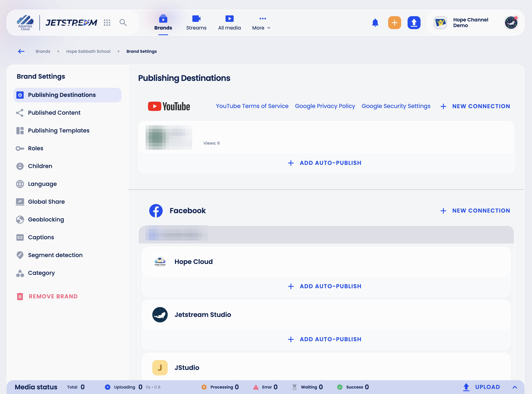Add new YouTube connection

pos(475,106)
